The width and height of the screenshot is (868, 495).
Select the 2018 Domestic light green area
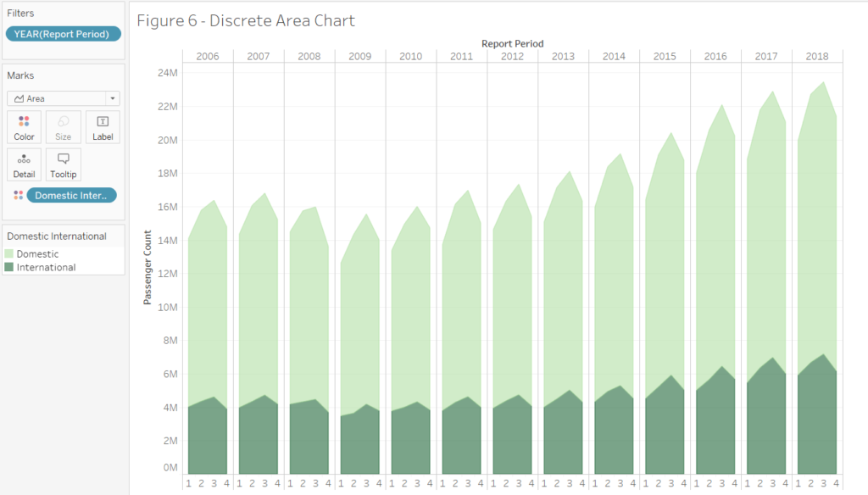coord(818,232)
